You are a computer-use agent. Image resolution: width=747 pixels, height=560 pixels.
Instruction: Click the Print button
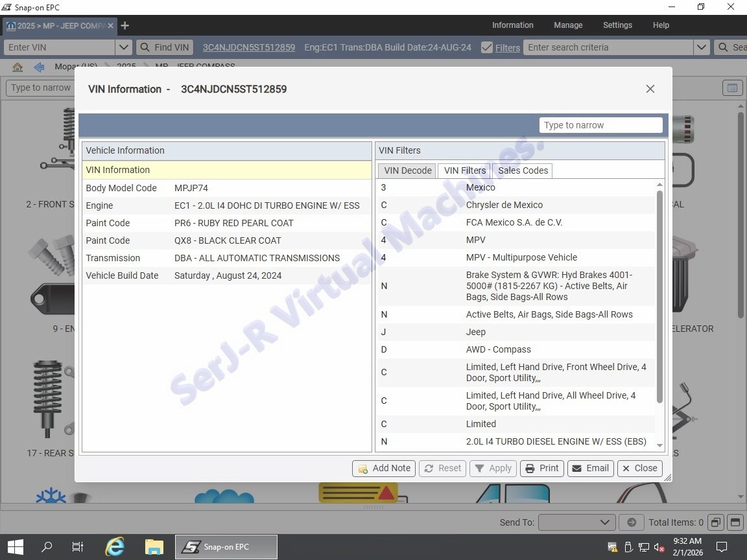click(x=541, y=468)
